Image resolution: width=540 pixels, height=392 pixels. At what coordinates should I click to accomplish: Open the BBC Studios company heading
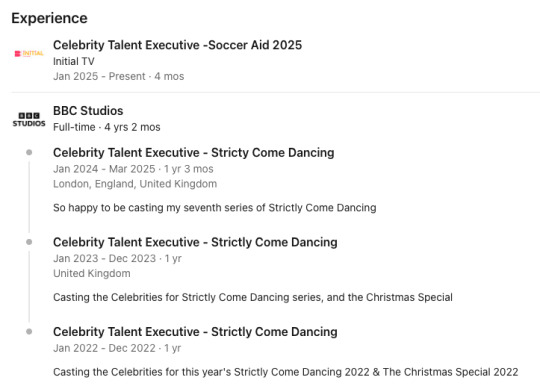(x=88, y=111)
